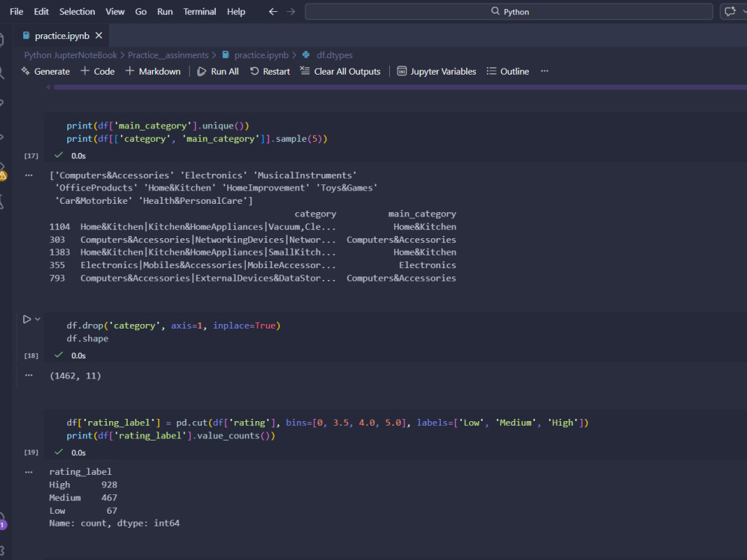This screenshot has width=747, height=560.
Task: Open the Terminal menu
Action: point(199,11)
